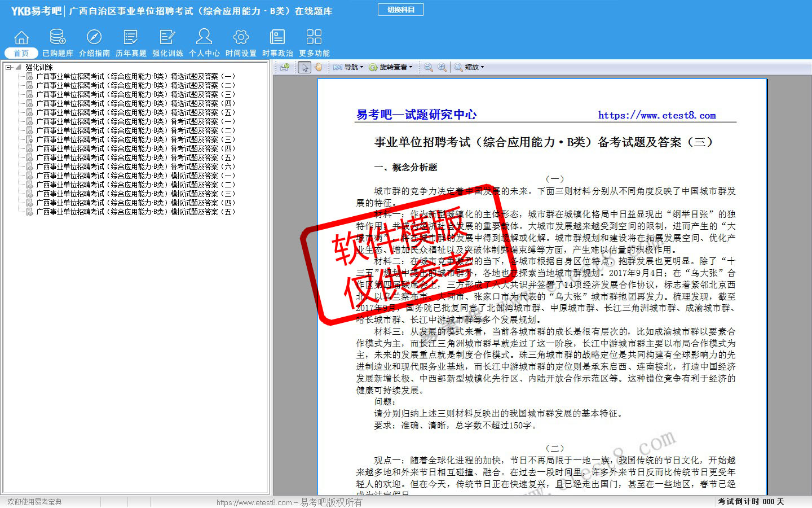Open the 旋转查看 rotate view dropdown
This screenshot has width=812, height=508.
[391, 67]
